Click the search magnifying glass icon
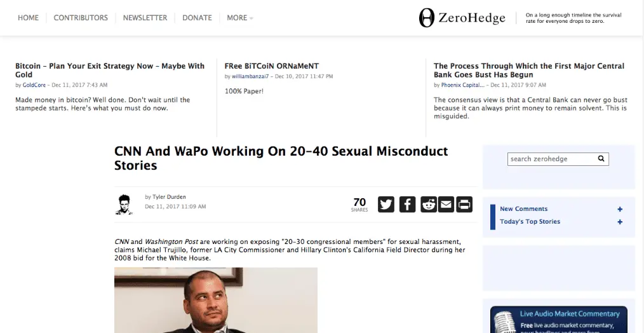 tap(601, 159)
